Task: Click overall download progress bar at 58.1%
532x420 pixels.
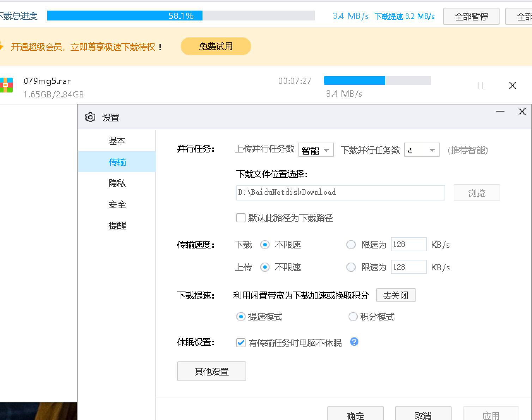Action: coord(181,16)
